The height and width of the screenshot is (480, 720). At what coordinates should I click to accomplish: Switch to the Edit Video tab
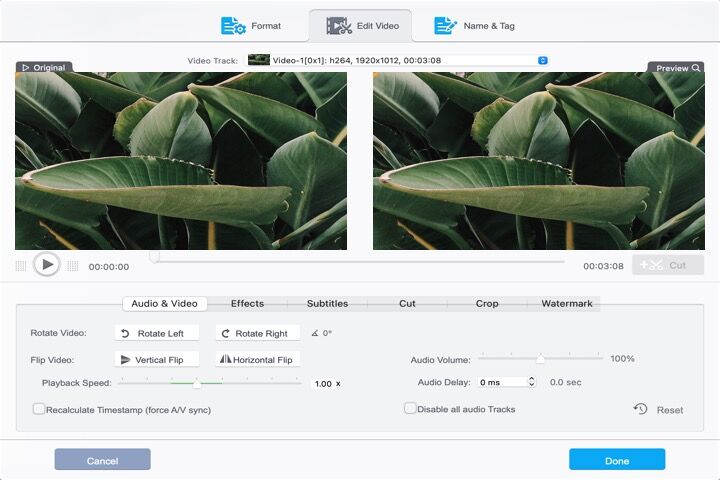coord(361,26)
